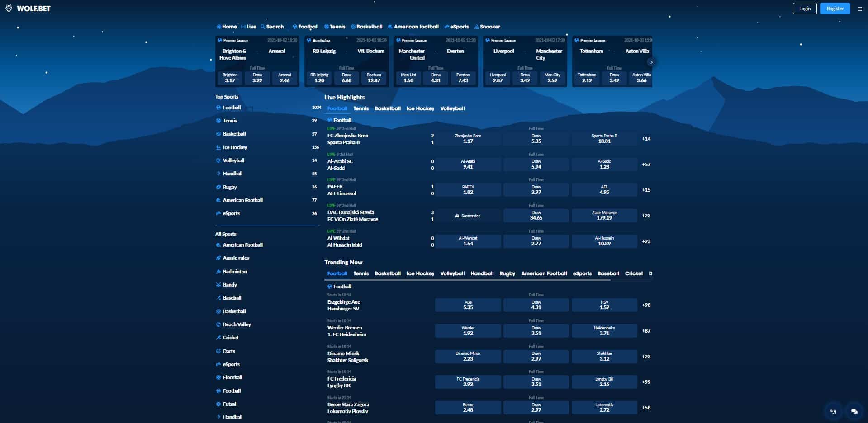
Task: Click the Baseball icon in All Sports
Action: [218, 298]
